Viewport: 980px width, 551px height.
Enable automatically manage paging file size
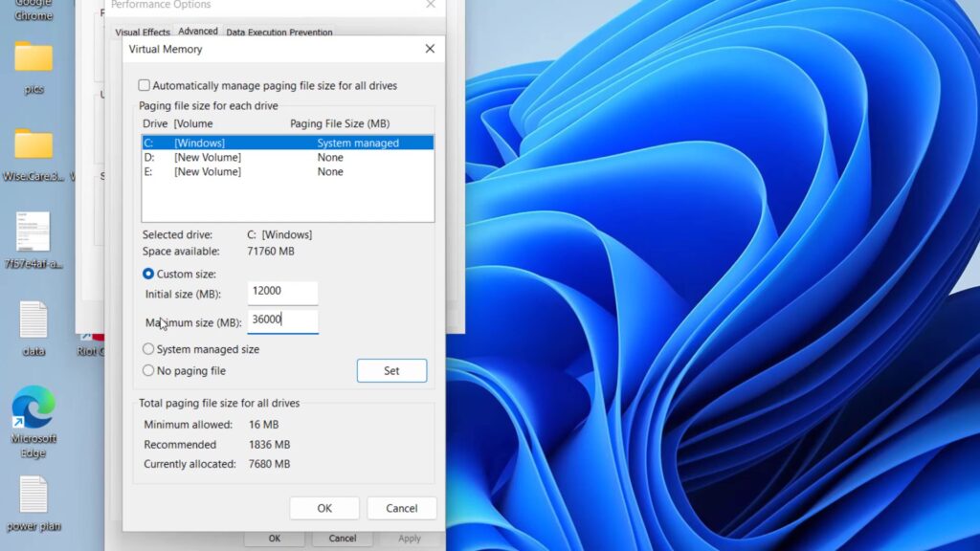[x=145, y=84]
